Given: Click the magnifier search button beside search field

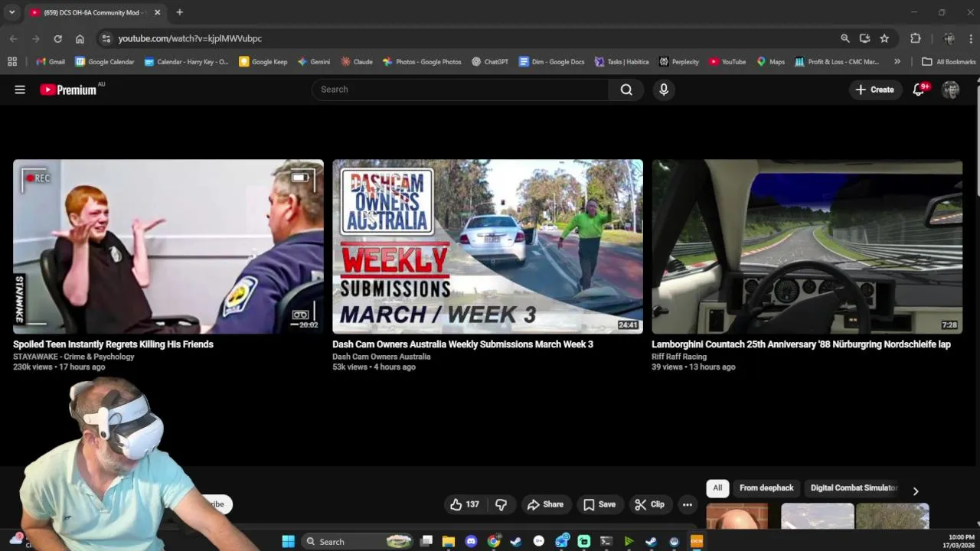Looking at the screenshot, I should pos(626,90).
